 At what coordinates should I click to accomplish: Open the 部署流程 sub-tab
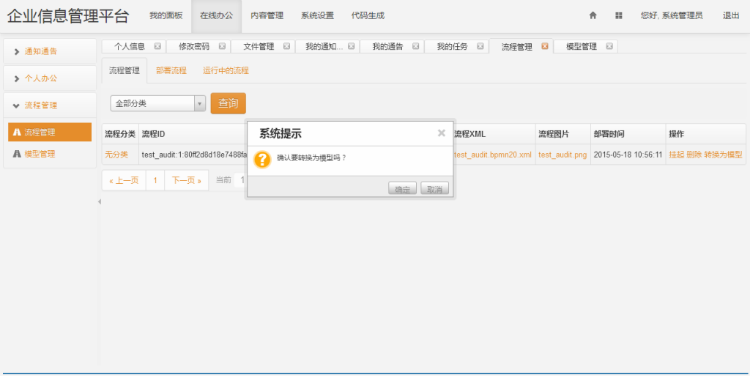click(171, 70)
